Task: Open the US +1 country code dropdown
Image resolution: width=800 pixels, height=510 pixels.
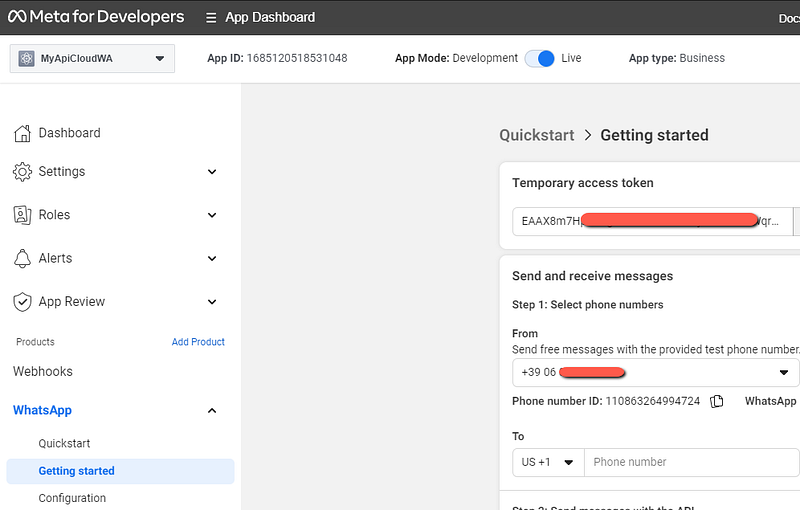Action: tap(548, 462)
